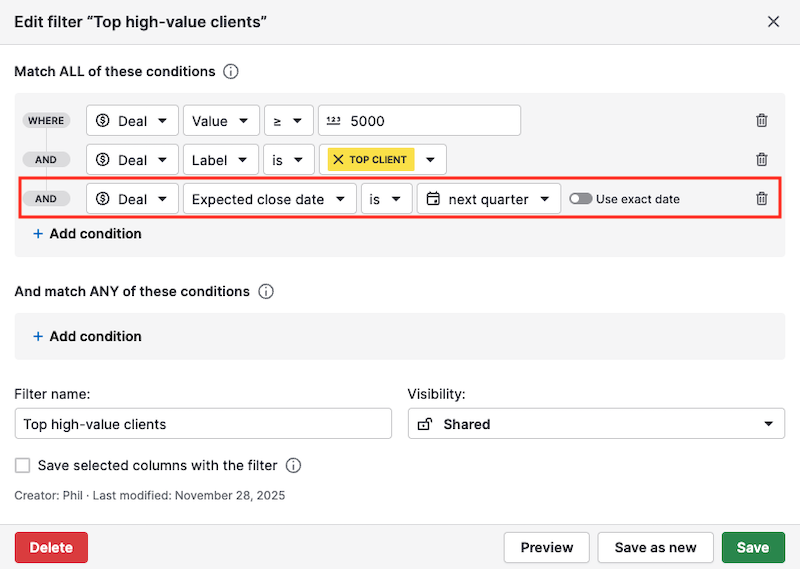The image size is (800, 569).
Task: Open the Value field dropdown
Action: pyautogui.click(x=221, y=121)
